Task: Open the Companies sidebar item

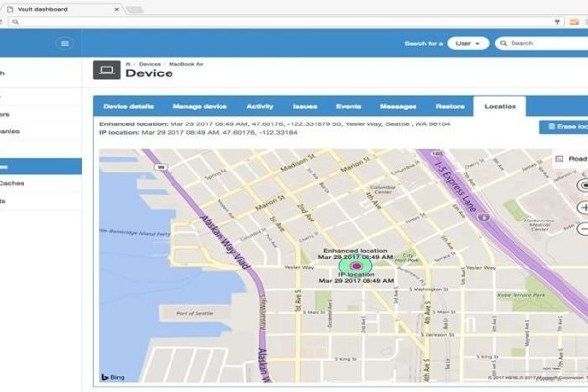Action: pyautogui.click(x=41, y=131)
